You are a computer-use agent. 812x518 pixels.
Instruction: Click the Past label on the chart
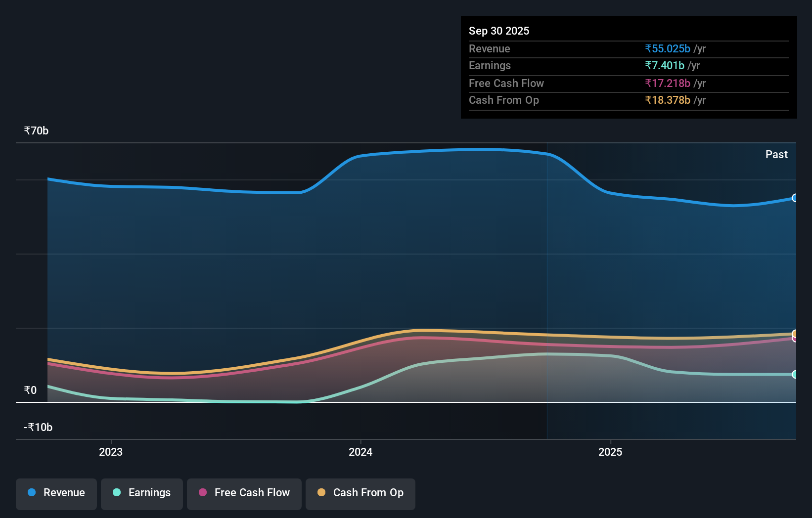click(x=776, y=154)
